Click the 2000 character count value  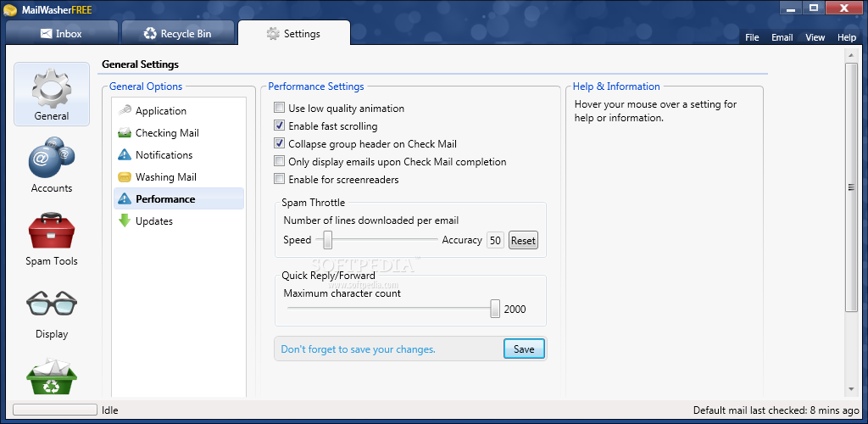coord(515,309)
